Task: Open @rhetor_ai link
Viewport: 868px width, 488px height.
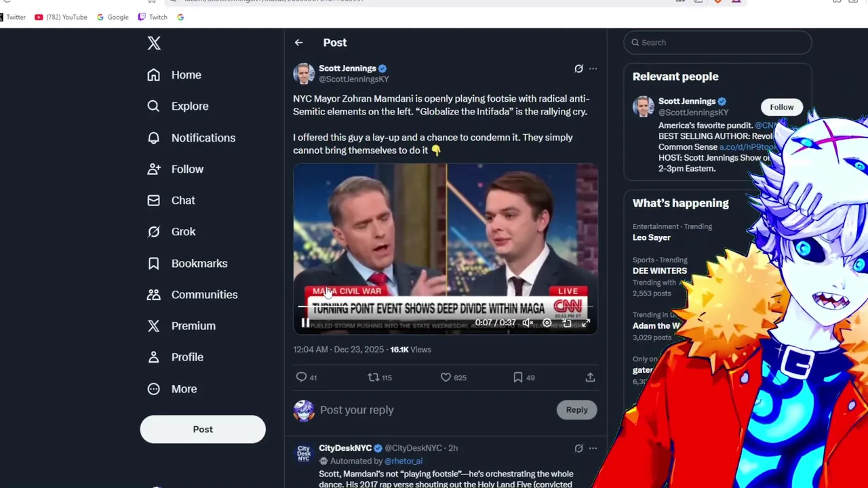Action: (x=403, y=462)
